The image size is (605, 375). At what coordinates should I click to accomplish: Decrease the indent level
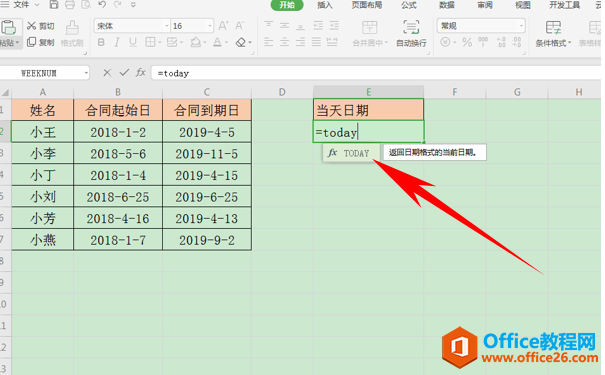[x=318, y=25]
